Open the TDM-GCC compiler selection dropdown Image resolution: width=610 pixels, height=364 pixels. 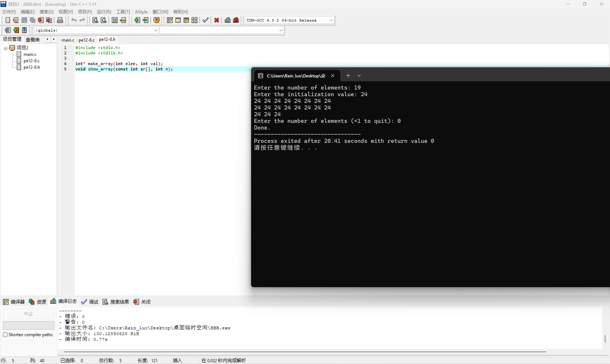[331, 20]
